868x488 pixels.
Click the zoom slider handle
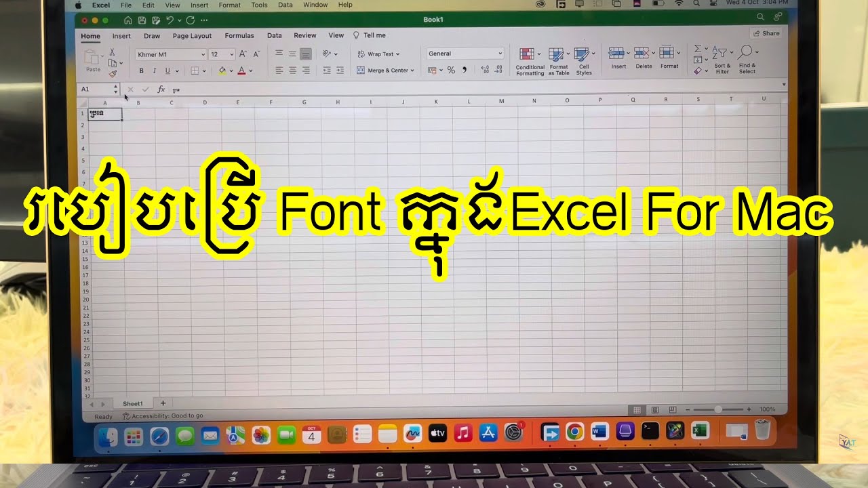pos(719,410)
